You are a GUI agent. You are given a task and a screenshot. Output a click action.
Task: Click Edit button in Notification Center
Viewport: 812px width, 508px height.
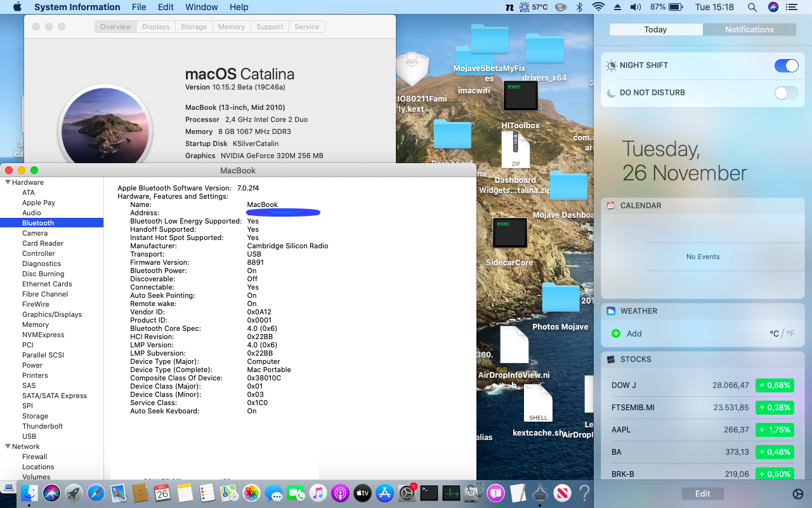(x=702, y=493)
